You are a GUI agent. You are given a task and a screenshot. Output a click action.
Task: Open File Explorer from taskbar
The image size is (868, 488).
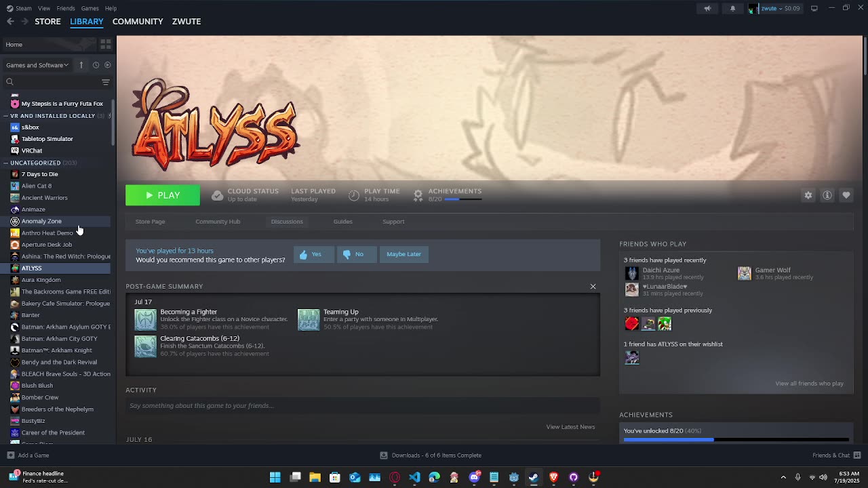coord(315,477)
